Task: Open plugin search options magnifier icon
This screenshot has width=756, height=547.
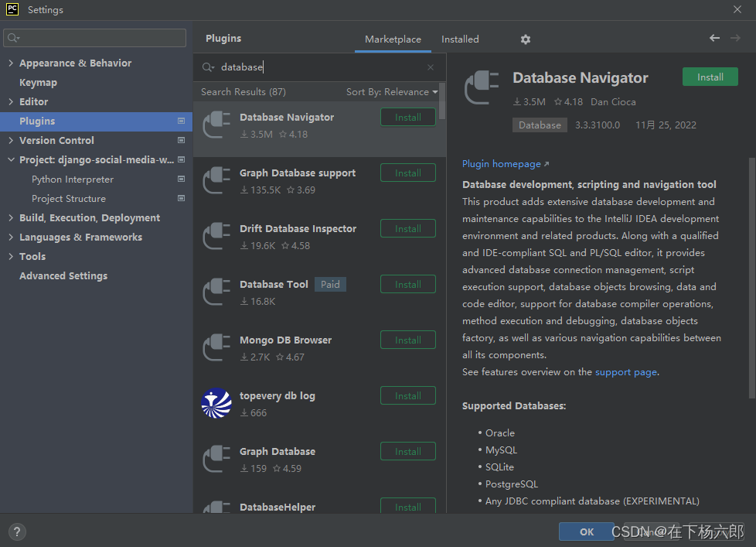Action: [208, 67]
